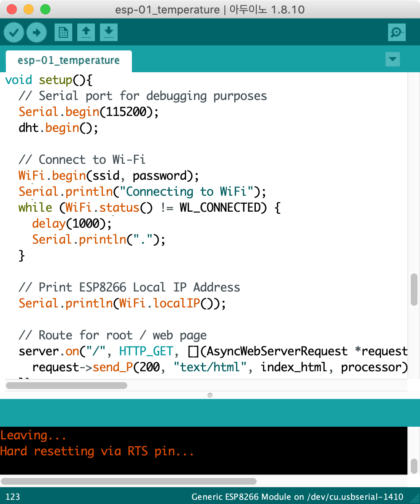Click the "Leaving..." console line

point(33,435)
